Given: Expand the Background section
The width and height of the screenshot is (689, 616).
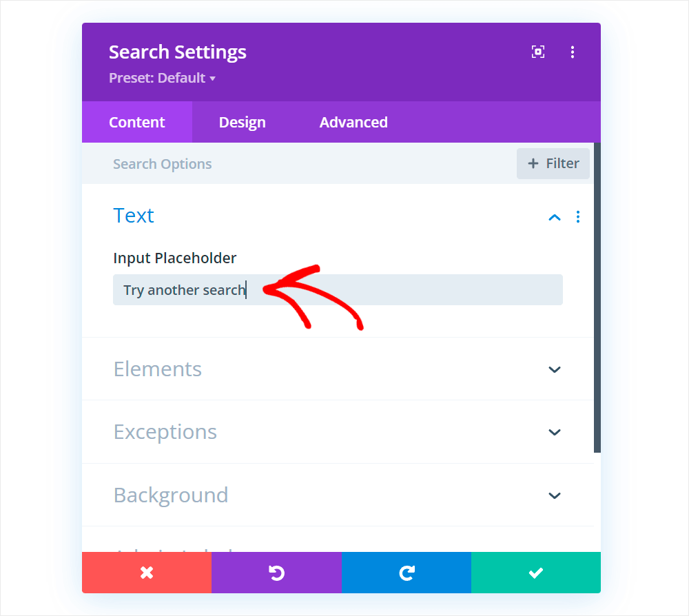Looking at the screenshot, I should (555, 495).
